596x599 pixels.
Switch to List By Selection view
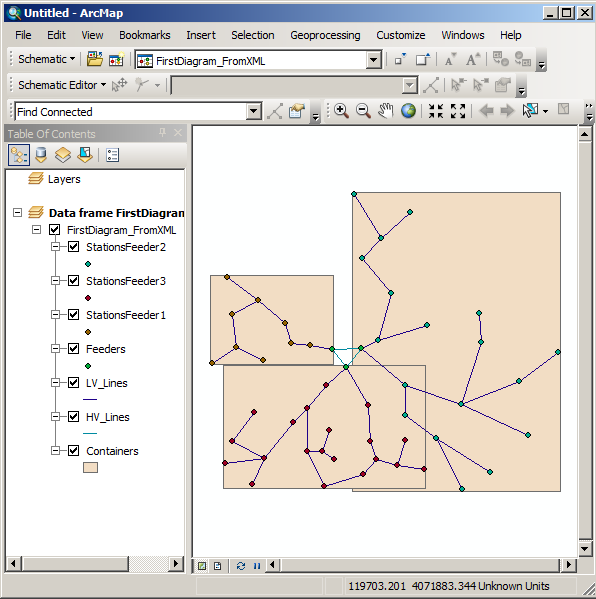click(85, 155)
